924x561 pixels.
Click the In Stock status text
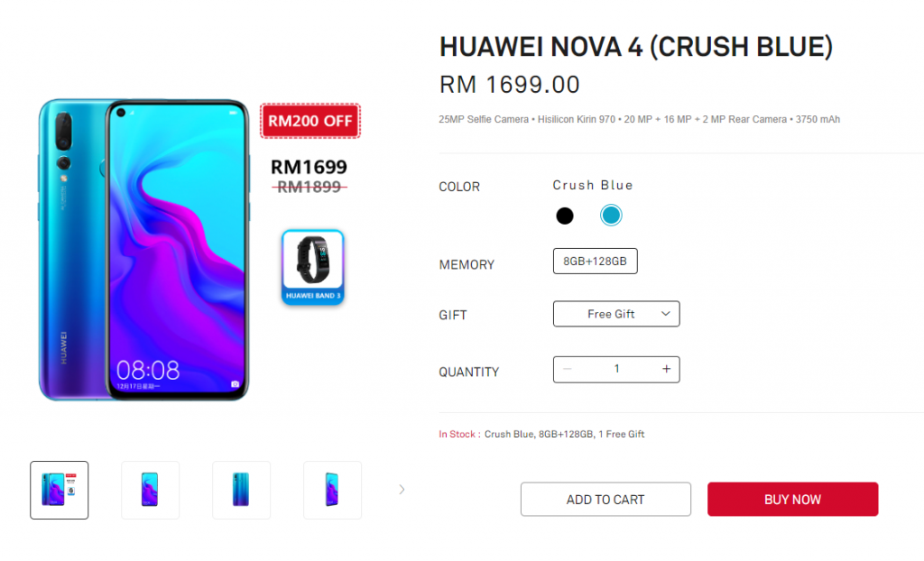pos(459,435)
